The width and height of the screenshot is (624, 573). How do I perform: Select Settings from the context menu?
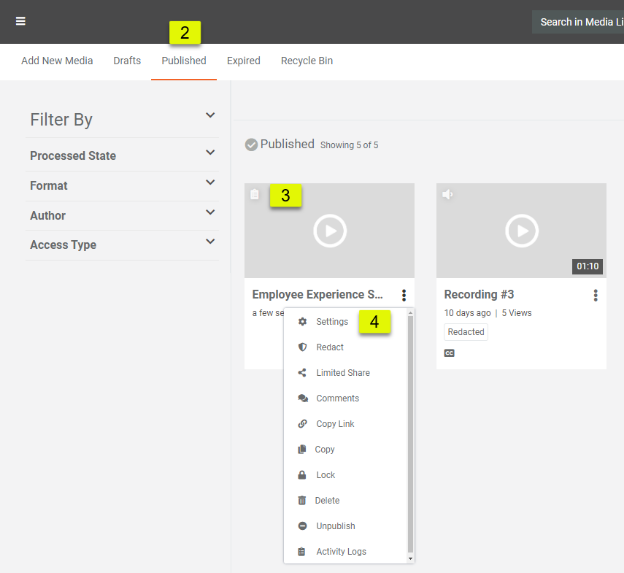[x=332, y=322]
